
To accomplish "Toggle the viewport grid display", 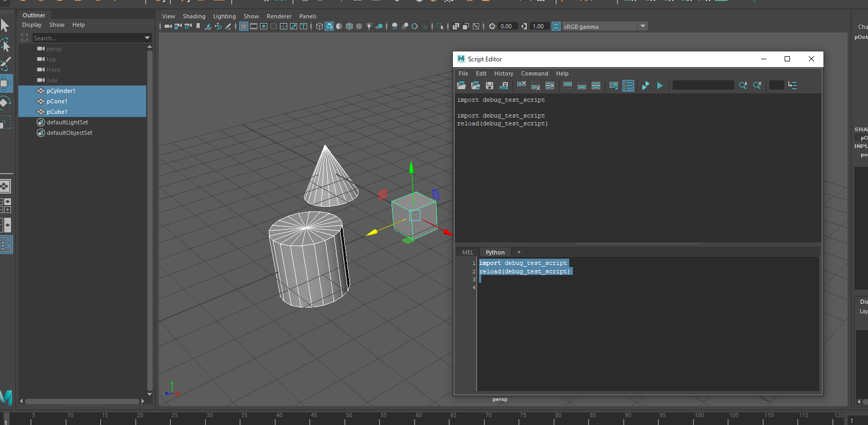I will [244, 26].
